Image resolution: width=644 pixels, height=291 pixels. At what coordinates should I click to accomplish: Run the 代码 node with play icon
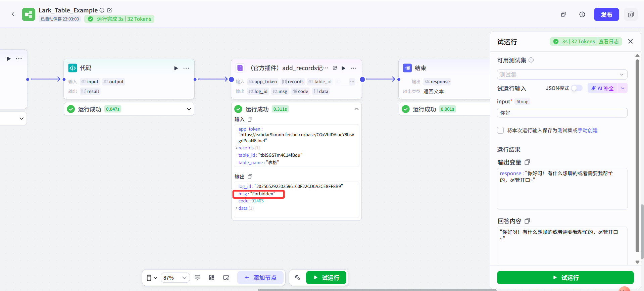tap(176, 68)
